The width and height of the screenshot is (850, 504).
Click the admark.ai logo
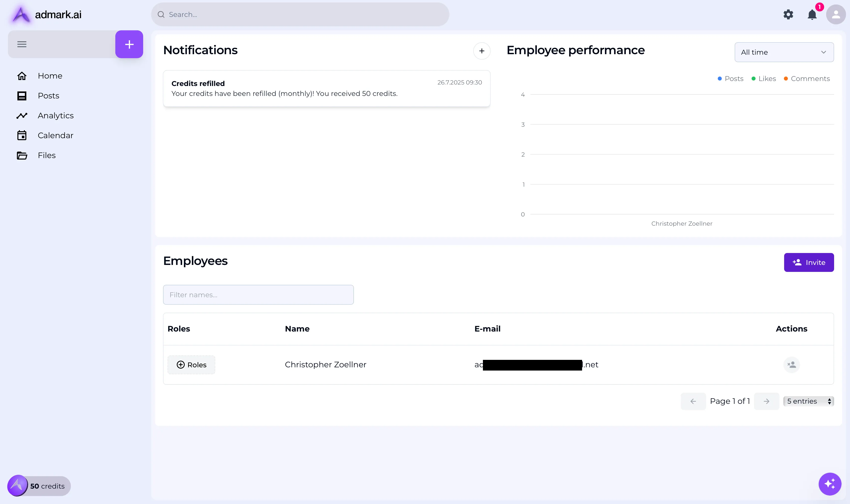[47, 15]
